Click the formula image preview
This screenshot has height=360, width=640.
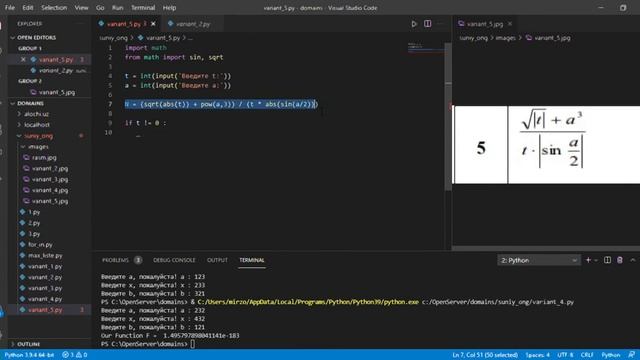pyautogui.click(x=547, y=144)
